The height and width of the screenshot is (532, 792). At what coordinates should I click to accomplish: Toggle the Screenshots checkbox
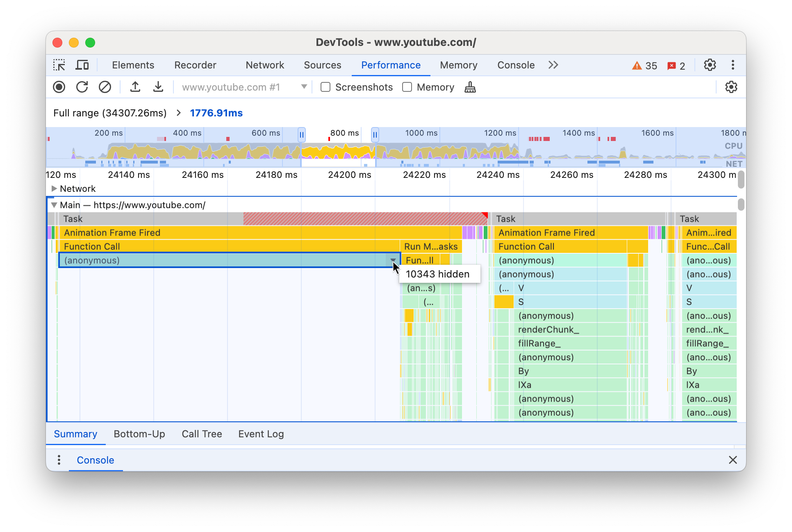pyautogui.click(x=325, y=87)
